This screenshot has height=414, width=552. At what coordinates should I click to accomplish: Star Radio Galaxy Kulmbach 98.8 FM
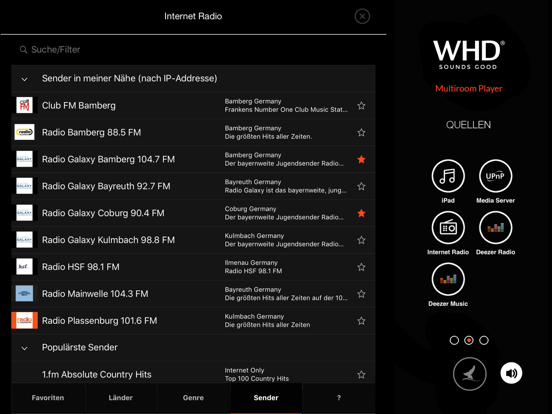[x=361, y=240]
